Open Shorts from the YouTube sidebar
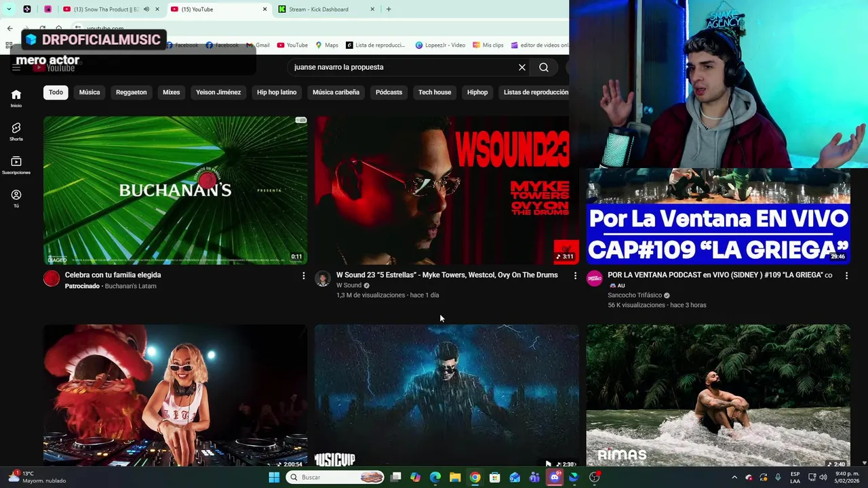This screenshot has height=488, width=868. (16, 131)
